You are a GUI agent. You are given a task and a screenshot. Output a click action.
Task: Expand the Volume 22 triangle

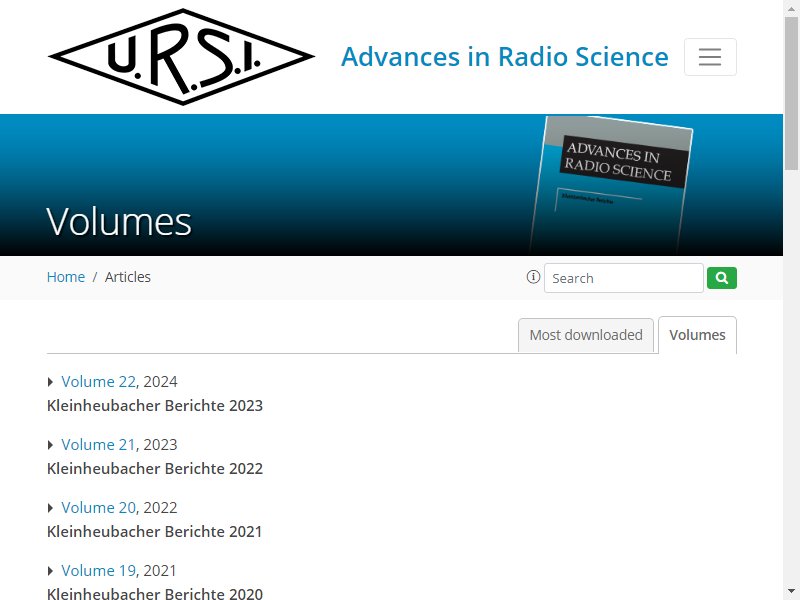click(x=50, y=382)
